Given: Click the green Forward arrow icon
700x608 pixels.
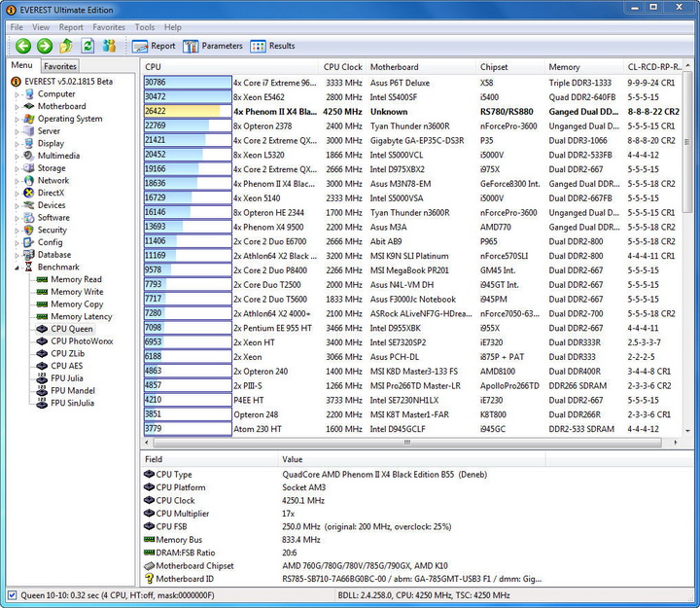Looking at the screenshot, I should click(x=45, y=46).
